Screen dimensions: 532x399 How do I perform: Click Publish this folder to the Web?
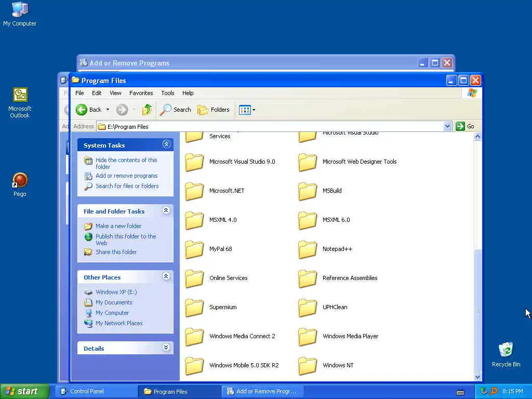coord(126,240)
